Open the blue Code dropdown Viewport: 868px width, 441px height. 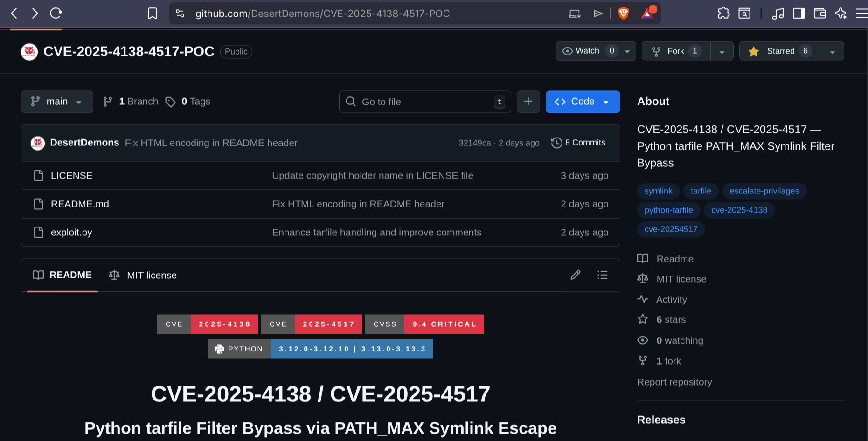pos(583,102)
